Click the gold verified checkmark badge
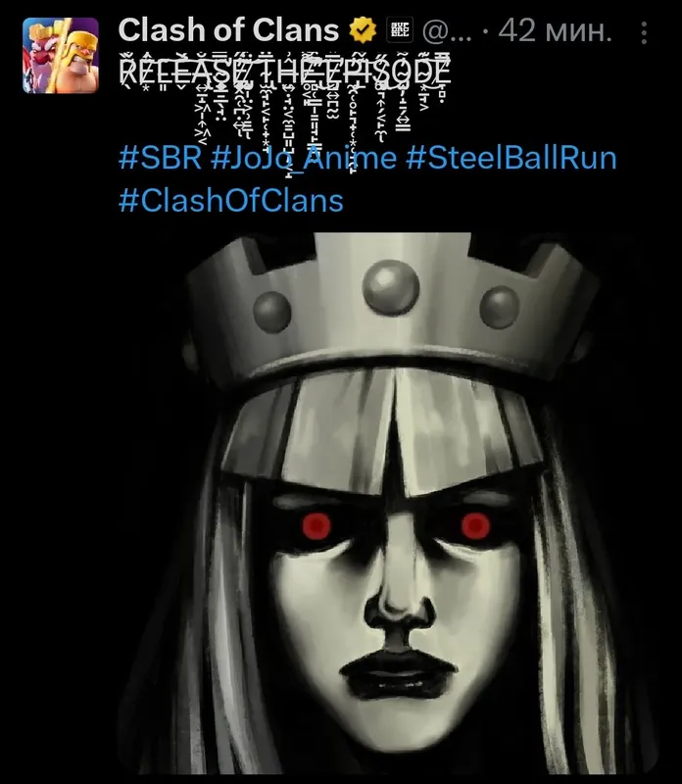Image resolution: width=682 pixels, height=784 pixels. click(x=363, y=30)
